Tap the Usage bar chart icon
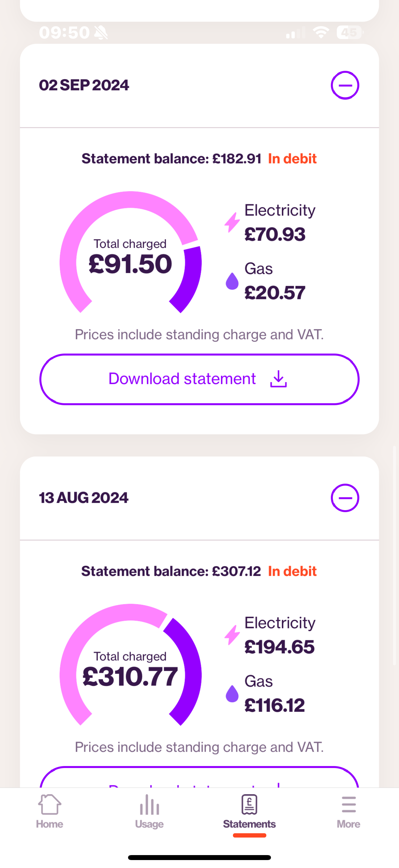Screen dimensions: 399x868 pos(149,804)
